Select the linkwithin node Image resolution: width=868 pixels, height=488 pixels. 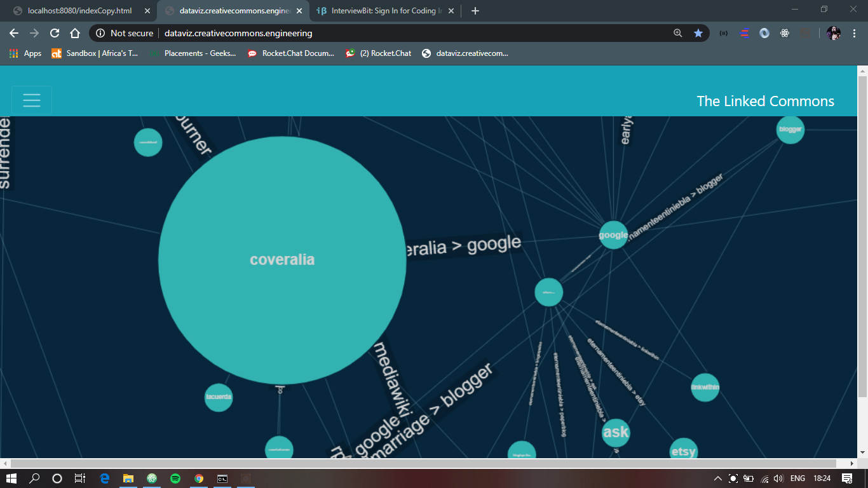[x=705, y=387]
